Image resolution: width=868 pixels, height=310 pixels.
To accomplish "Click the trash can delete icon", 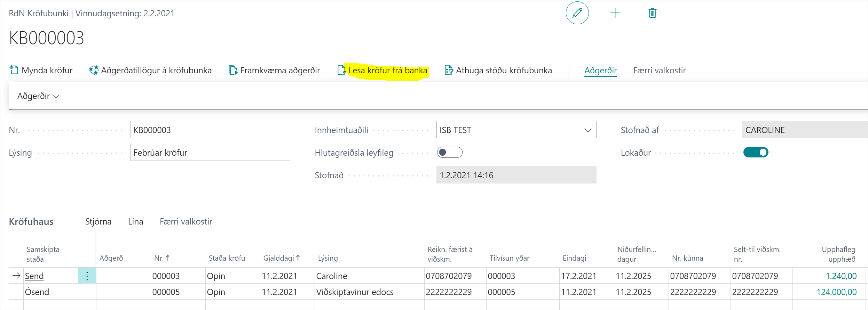I will [x=652, y=13].
